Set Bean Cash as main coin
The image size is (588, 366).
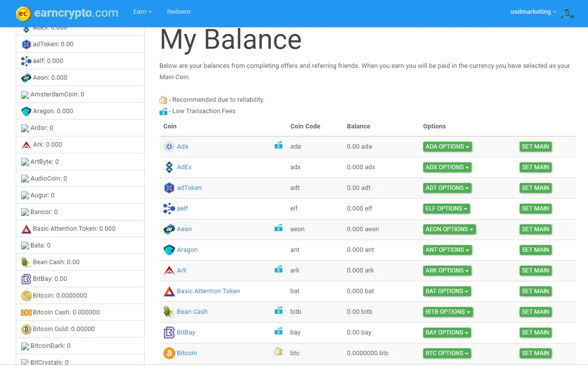pos(535,311)
